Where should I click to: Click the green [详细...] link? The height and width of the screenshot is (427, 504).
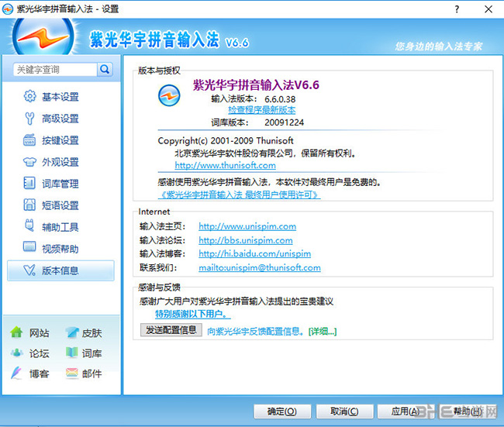pyautogui.click(x=323, y=331)
